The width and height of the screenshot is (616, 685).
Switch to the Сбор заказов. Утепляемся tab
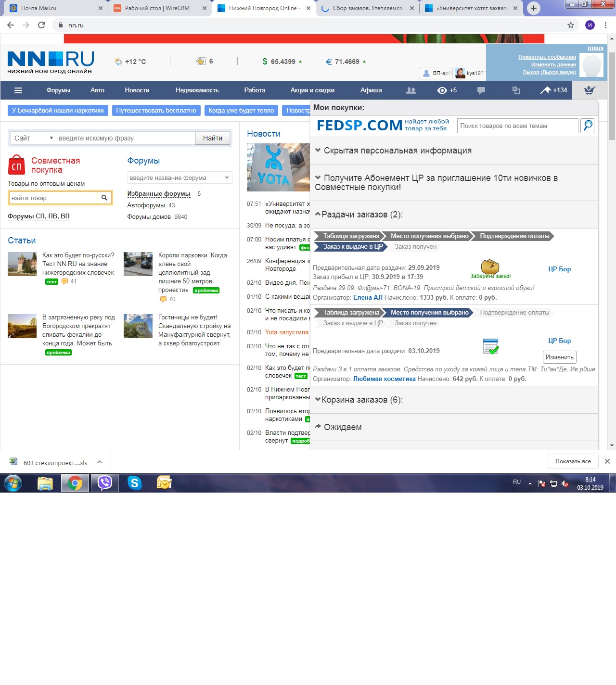point(368,8)
